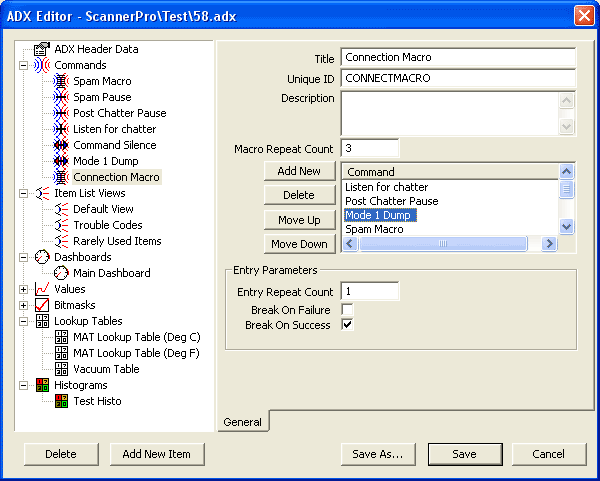Click the Test Histo histogram icon
Image resolution: width=600 pixels, height=481 pixels.
pyautogui.click(x=61, y=401)
